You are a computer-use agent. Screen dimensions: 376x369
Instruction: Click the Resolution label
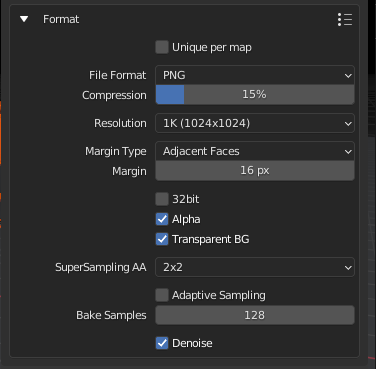point(120,123)
